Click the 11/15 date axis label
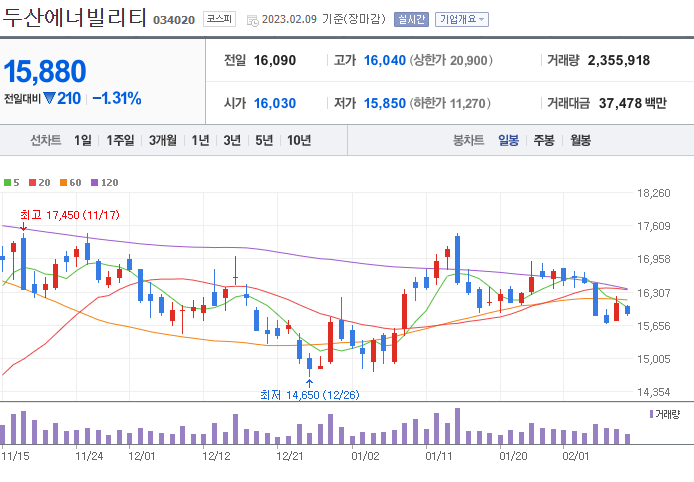Viewport: 694px width, 482px height. point(15,456)
